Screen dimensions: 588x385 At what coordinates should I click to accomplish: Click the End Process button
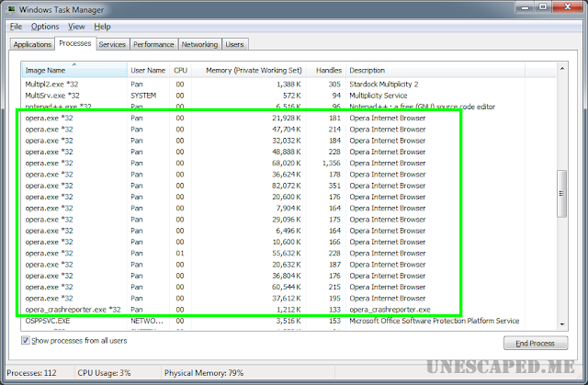pos(536,343)
